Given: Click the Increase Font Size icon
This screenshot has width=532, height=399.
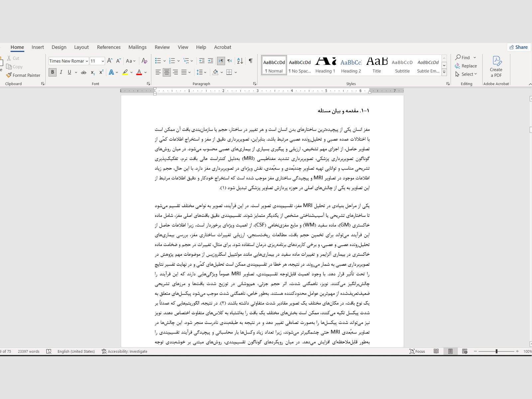Looking at the screenshot, I should (x=110, y=61).
